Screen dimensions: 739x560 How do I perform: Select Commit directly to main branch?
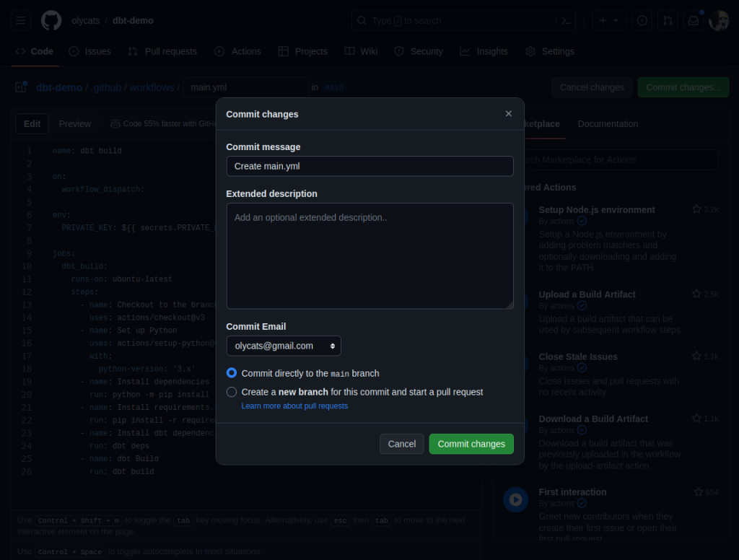coord(232,373)
